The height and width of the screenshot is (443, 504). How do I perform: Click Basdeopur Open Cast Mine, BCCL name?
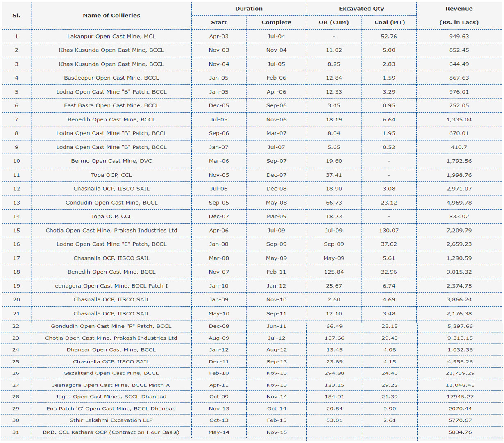point(111,78)
